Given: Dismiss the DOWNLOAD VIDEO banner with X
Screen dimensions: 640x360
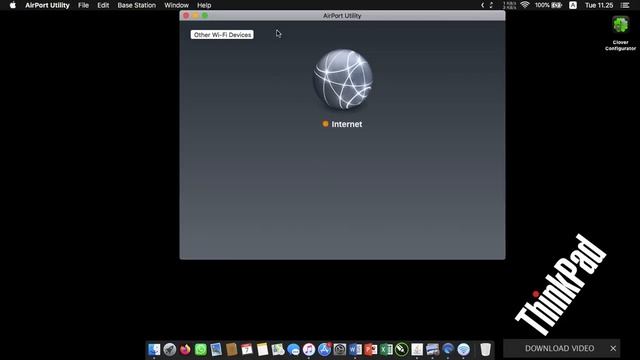Looking at the screenshot, I should [x=613, y=348].
